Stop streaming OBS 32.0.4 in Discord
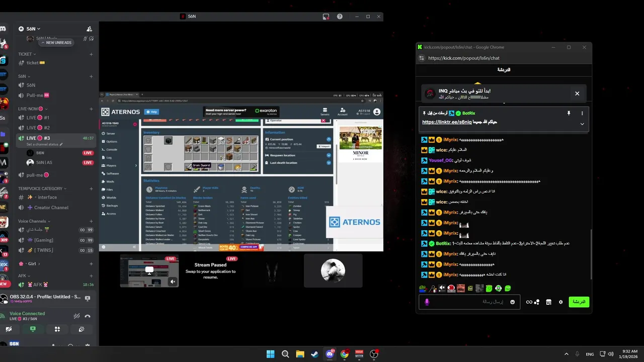644x362 pixels. tap(87, 298)
